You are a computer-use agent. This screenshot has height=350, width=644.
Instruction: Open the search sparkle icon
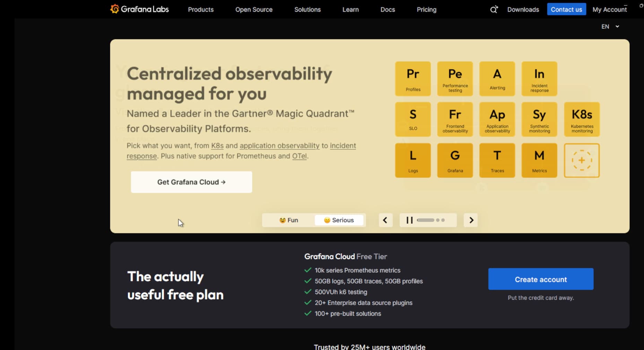pyautogui.click(x=494, y=9)
